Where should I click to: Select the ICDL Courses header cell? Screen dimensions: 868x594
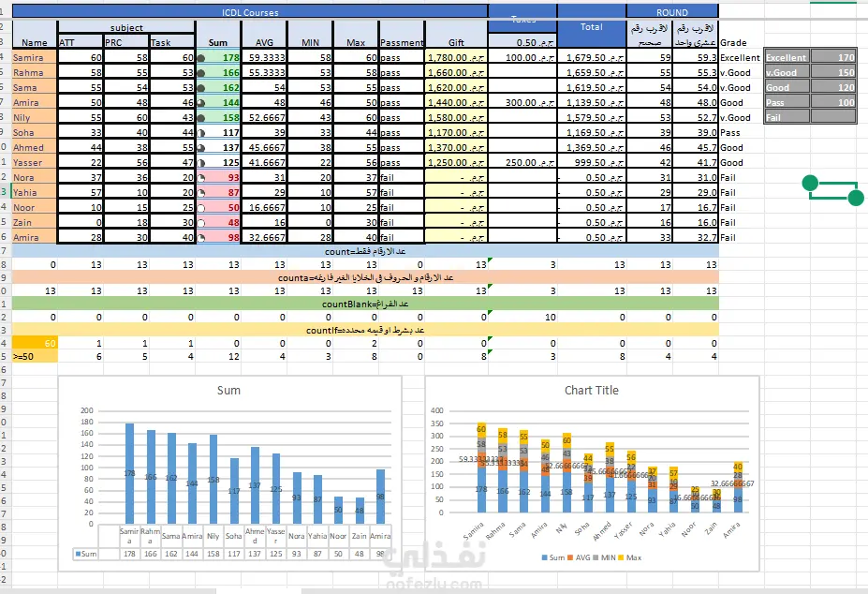(250, 11)
